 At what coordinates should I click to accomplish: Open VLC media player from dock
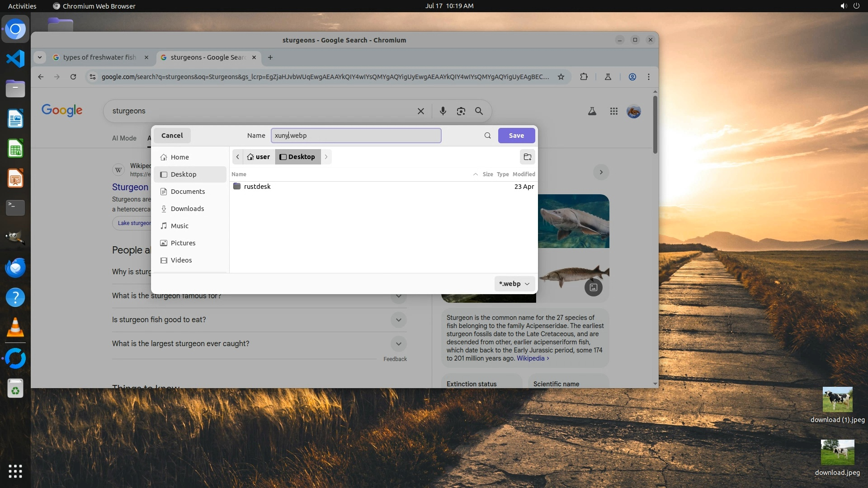pos(15,328)
